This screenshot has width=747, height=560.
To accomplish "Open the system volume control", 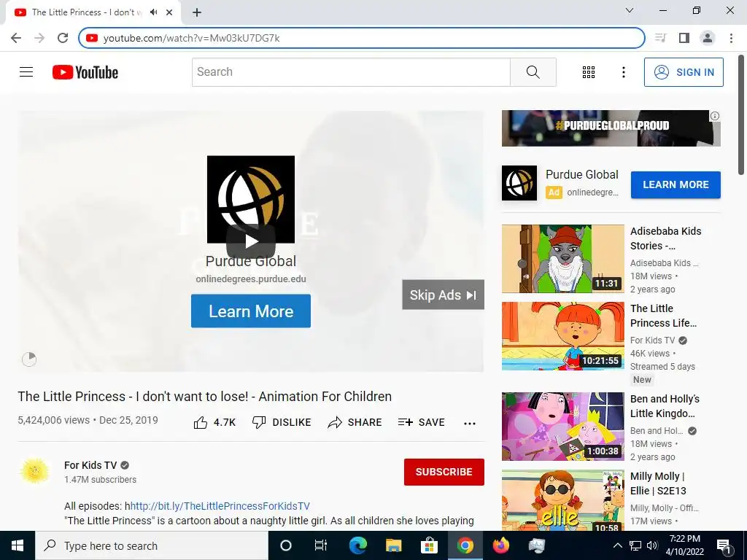I will 652,545.
